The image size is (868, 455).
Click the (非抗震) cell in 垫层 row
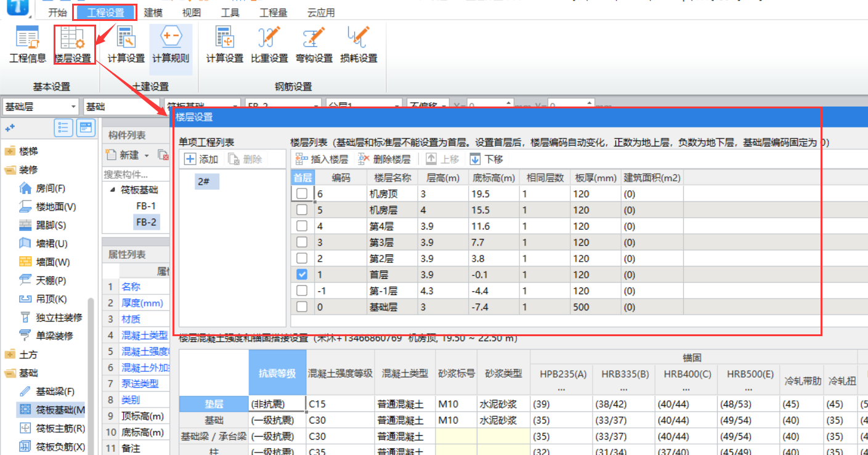pyautogui.click(x=277, y=404)
